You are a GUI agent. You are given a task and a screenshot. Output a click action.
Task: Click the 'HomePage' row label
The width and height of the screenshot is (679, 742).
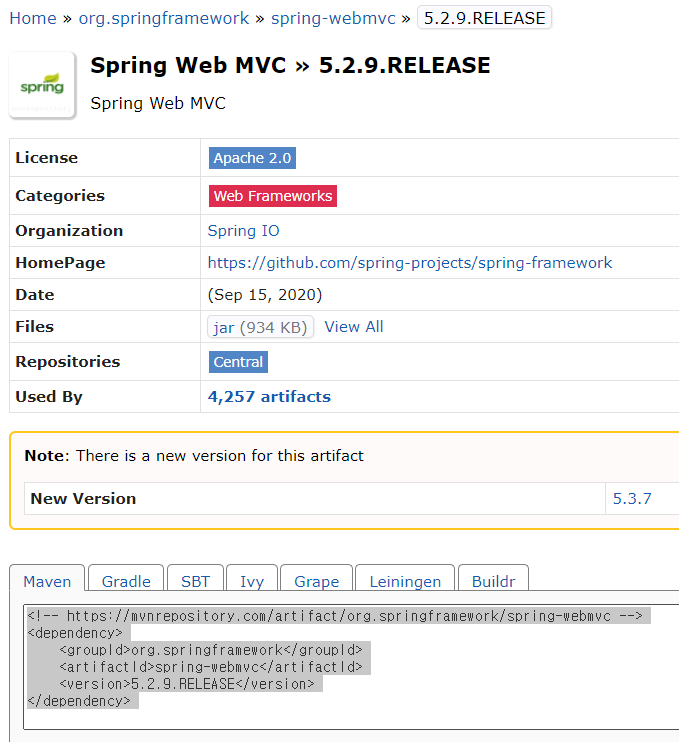click(60, 263)
